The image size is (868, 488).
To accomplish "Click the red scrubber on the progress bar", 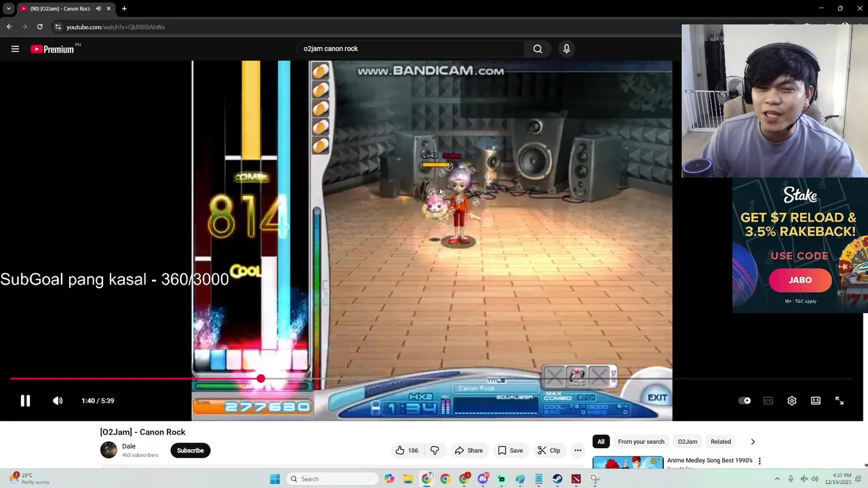I will coord(260,379).
